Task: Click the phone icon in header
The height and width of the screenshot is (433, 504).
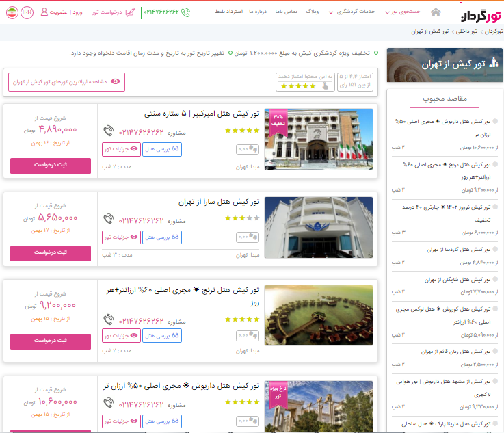Action: (185, 12)
